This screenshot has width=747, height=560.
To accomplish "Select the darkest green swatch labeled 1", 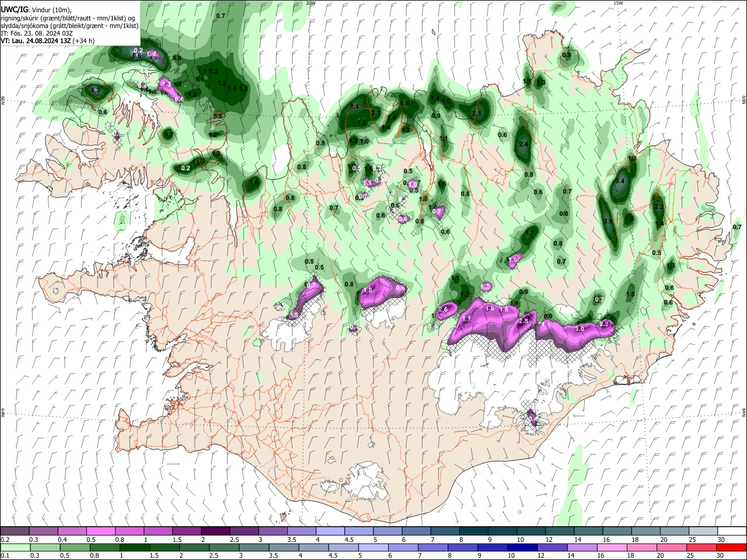I will point(135,547).
